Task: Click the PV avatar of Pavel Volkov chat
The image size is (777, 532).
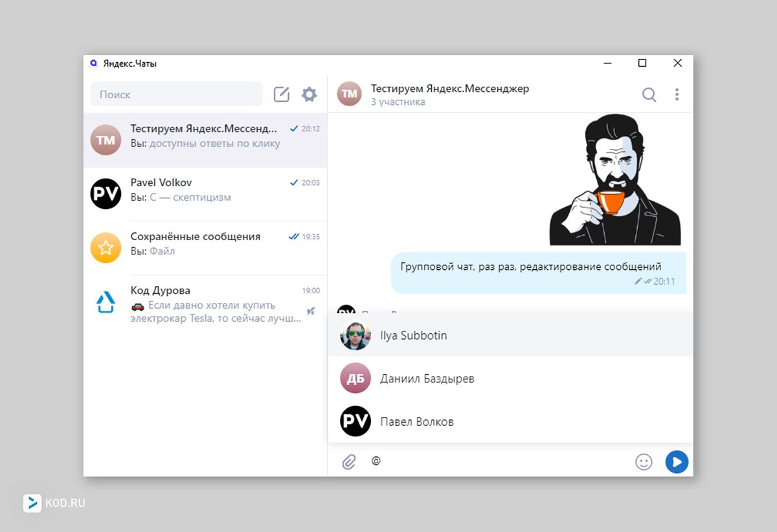Action: (106, 194)
